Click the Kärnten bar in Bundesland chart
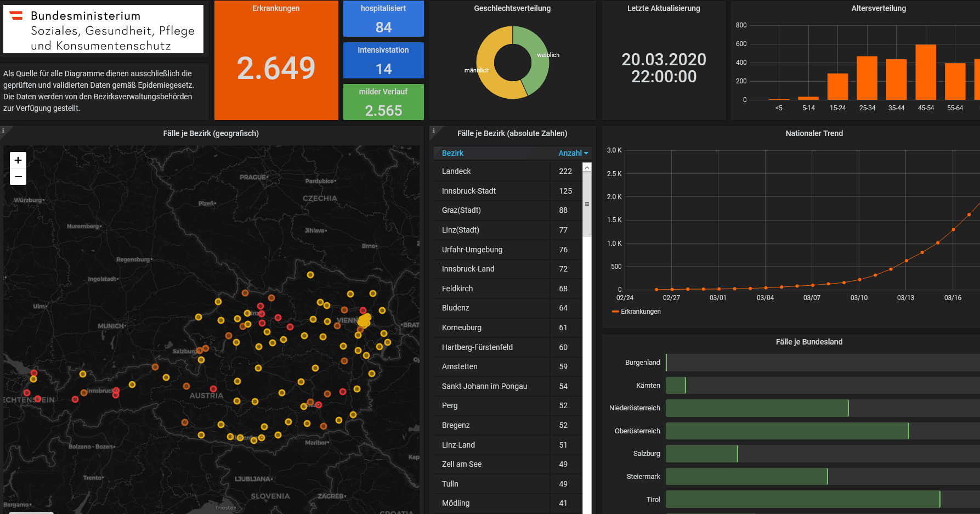Screen dimensions: 980x514 (x=676, y=385)
